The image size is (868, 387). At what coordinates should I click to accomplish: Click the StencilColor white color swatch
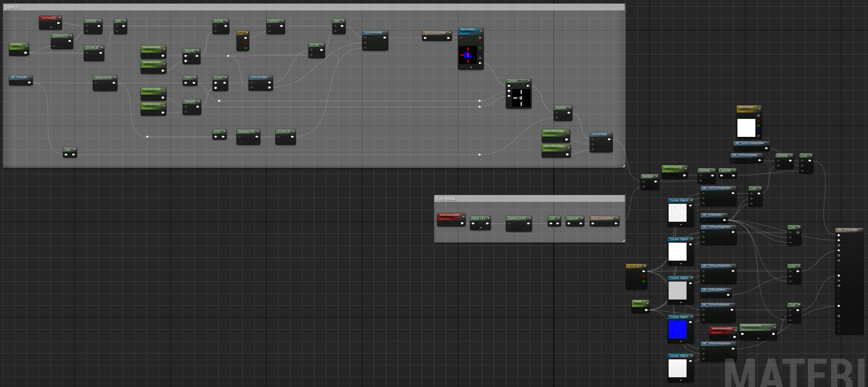point(746,128)
